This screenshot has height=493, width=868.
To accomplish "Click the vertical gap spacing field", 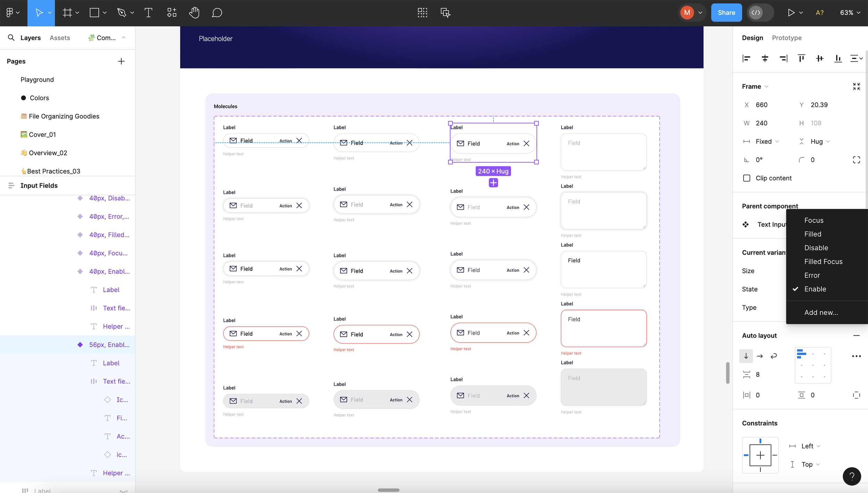I will click(758, 375).
